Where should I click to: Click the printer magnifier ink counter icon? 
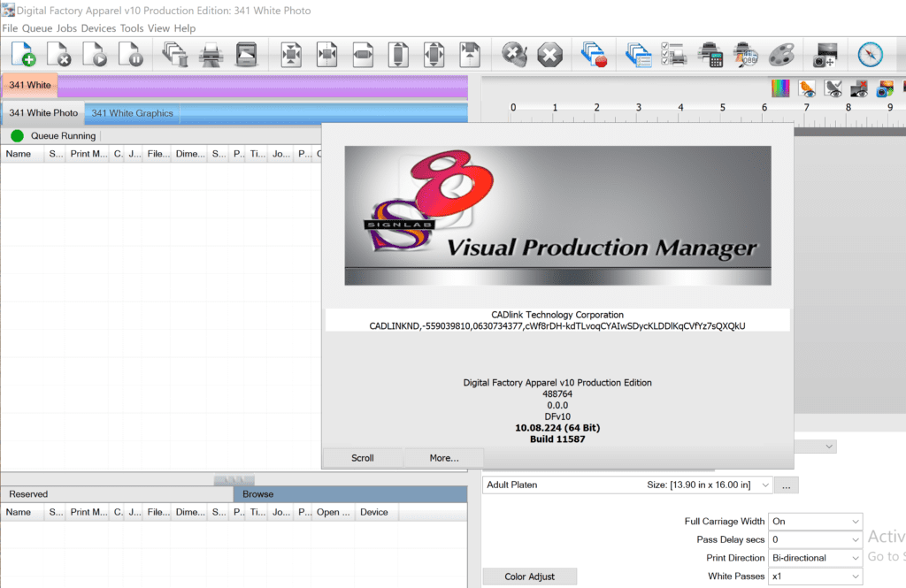pyautogui.click(x=746, y=55)
